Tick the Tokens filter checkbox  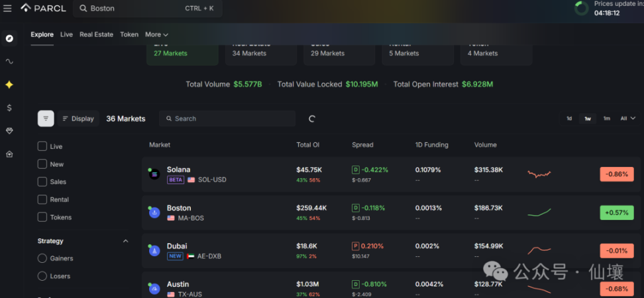click(42, 217)
